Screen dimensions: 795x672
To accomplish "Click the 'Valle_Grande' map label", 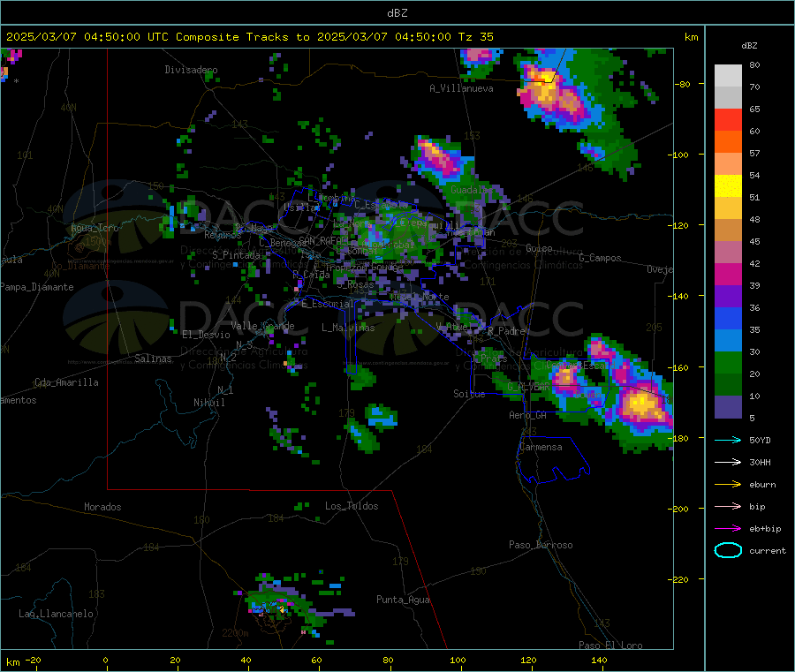I will (262, 326).
